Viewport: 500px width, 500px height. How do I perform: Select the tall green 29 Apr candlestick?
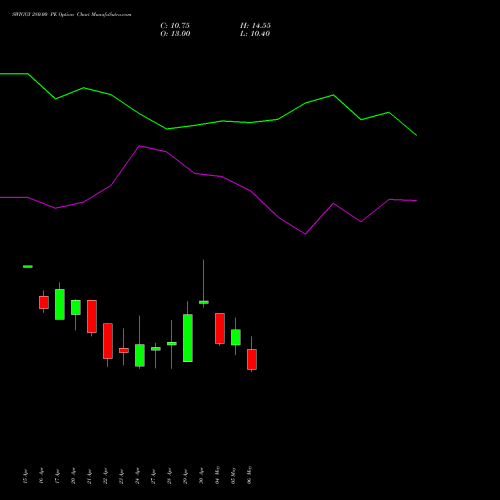coord(188,338)
